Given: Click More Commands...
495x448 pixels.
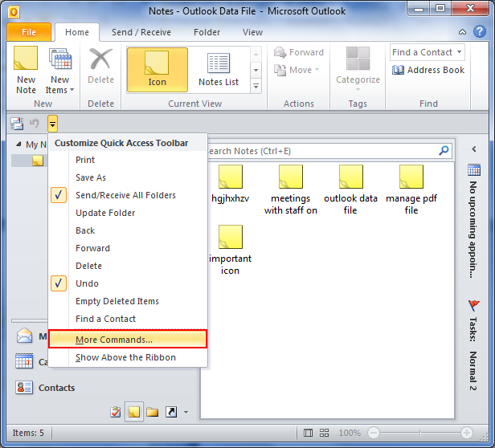Looking at the screenshot, I should tap(128, 340).
